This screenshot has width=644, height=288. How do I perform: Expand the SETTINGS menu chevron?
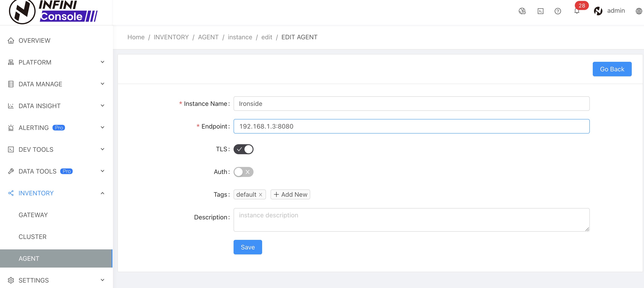[x=102, y=280]
